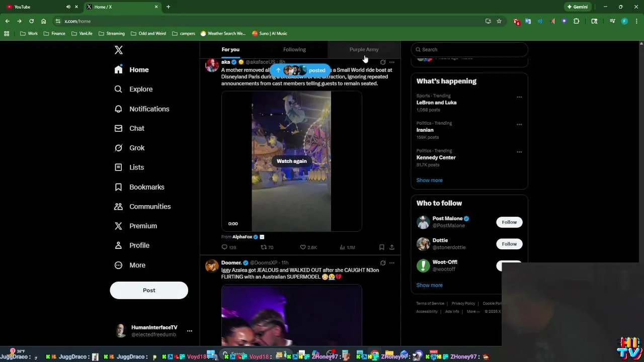The width and height of the screenshot is (644, 362).
Task: Like the aka Disneyland post
Action: tap(308, 247)
